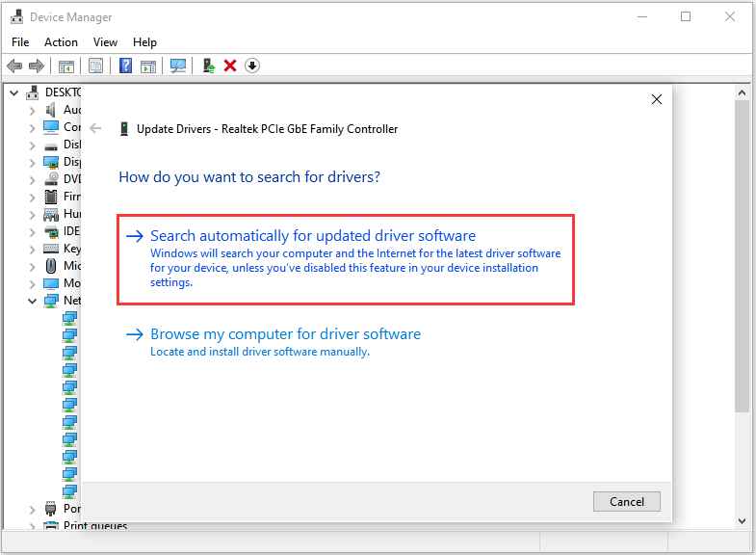
Task: Close the Update Drivers dialog
Action: (657, 99)
